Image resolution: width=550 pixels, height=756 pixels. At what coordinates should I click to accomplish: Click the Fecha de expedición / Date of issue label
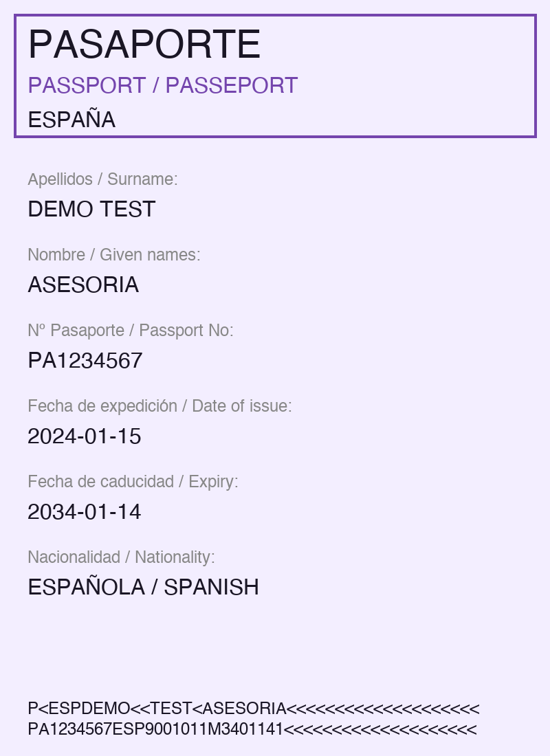click(x=159, y=406)
